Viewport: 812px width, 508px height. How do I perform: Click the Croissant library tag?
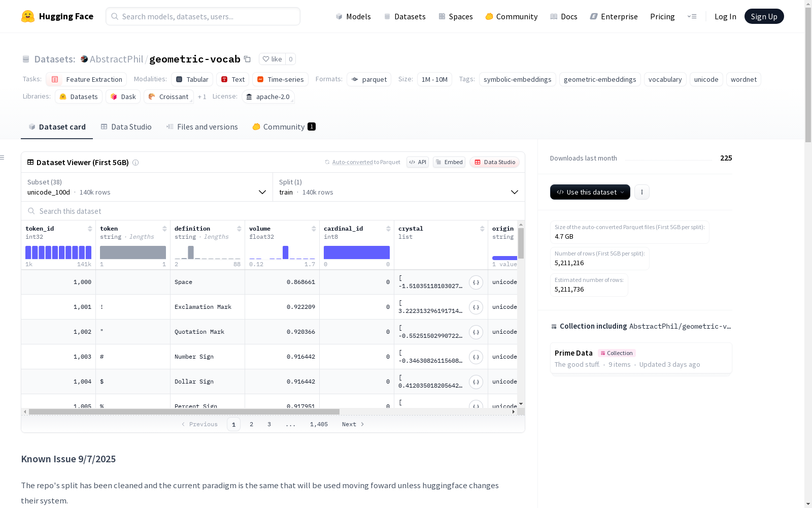168,97
